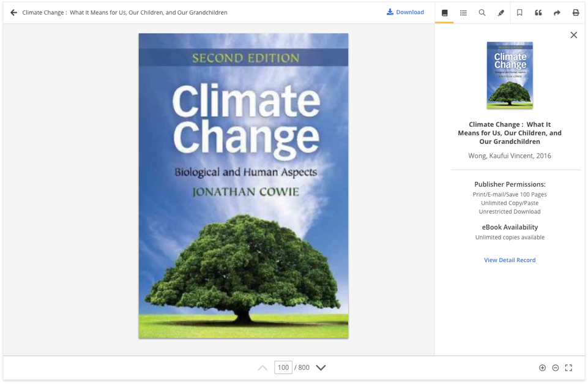The width and height of the screenshot is (588, 384).
Task: Enter fullscreen reading mode
Action: (x=568, y=368)
